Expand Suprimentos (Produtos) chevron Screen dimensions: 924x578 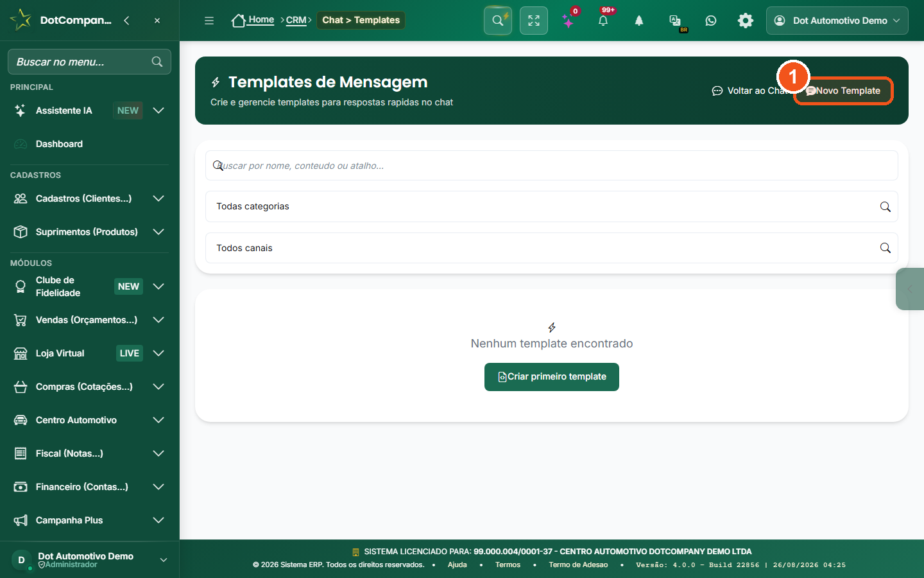click(158, 232)
